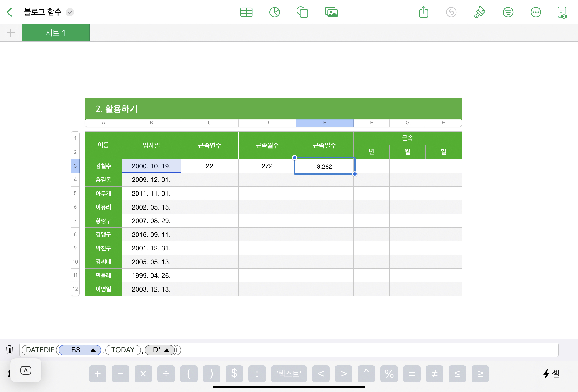Select the 근속연수 value 22 cell
Viewport: 578px width, 392px height.
[x=210, y=166]
